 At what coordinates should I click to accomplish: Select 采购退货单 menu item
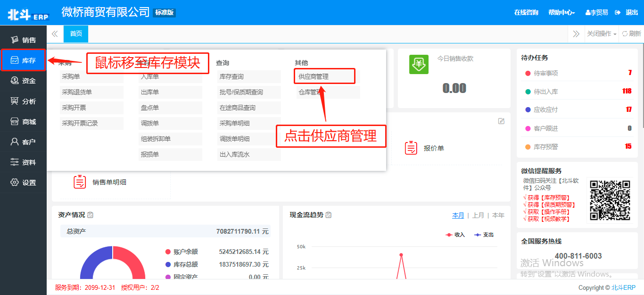tap(91, 92)
